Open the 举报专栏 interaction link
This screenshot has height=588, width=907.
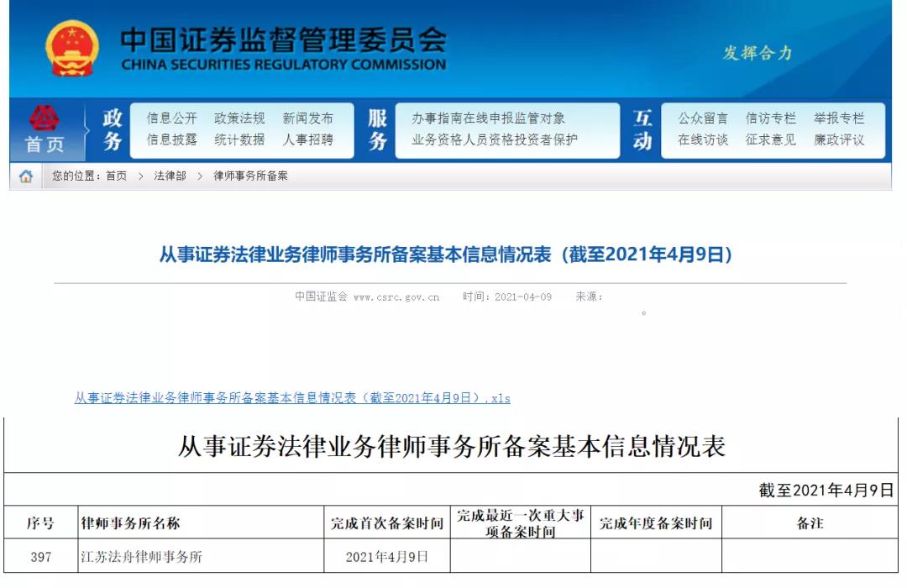(x=839, y=118)
